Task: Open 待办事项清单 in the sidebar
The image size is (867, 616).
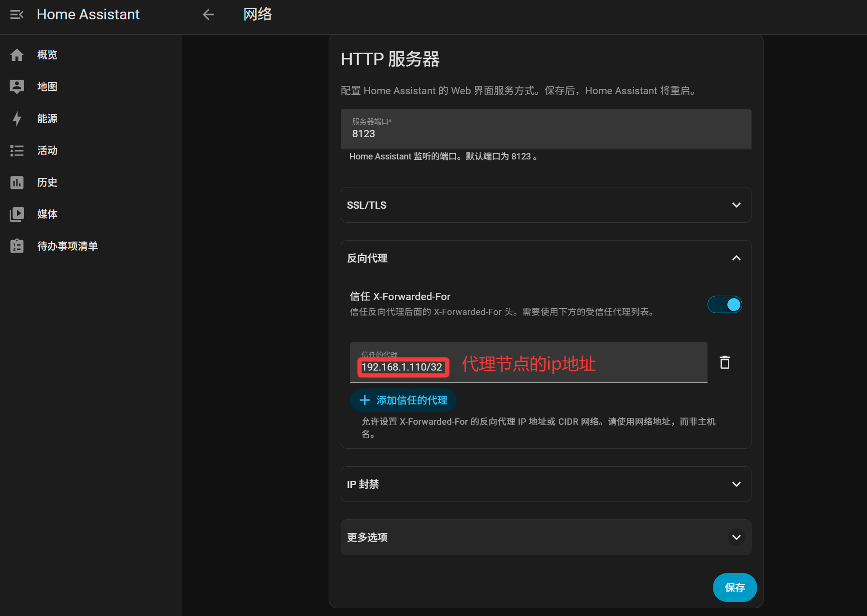Action: (91, 246)
